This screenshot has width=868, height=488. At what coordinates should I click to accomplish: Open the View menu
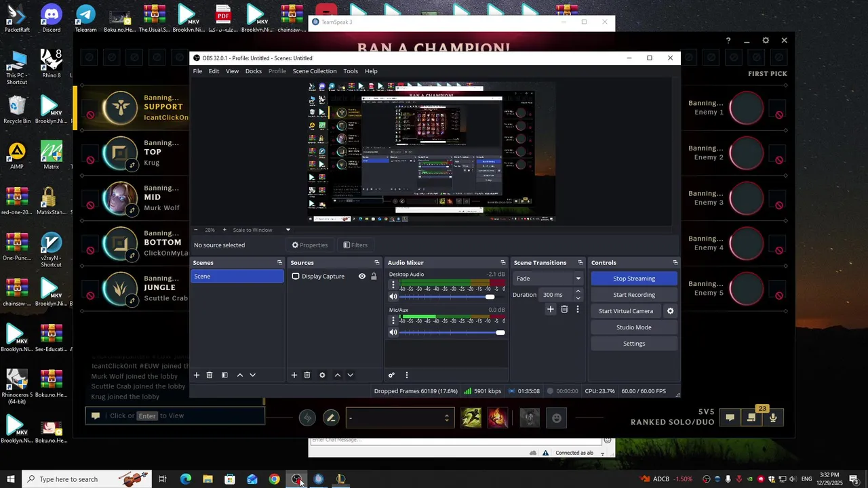tap(232, 71)
